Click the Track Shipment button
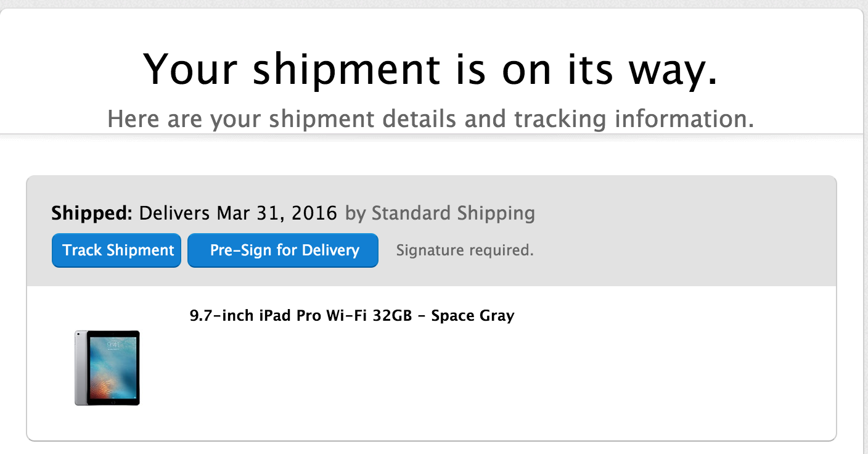 [x=117, y=250]
